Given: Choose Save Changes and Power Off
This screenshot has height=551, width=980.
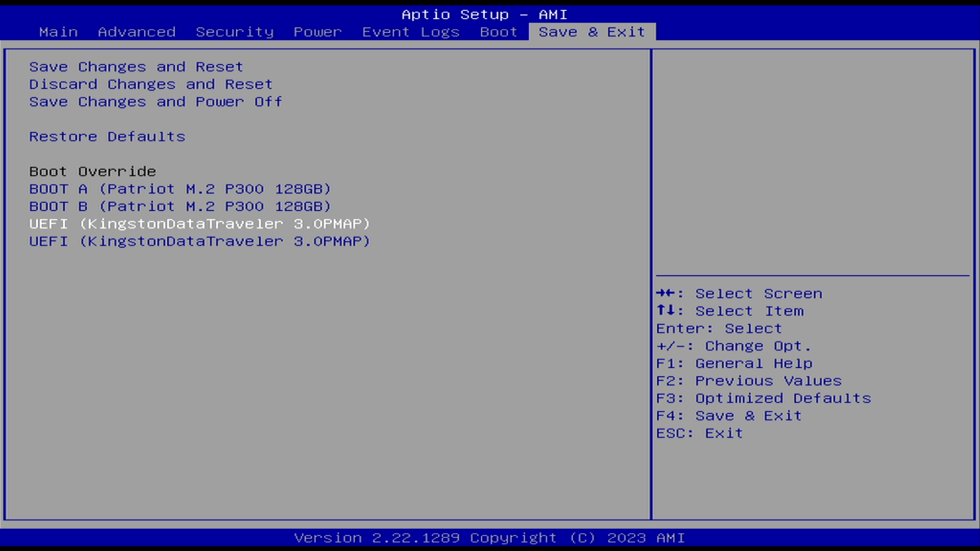Looking at the screenshot, I should click(155, 102).
